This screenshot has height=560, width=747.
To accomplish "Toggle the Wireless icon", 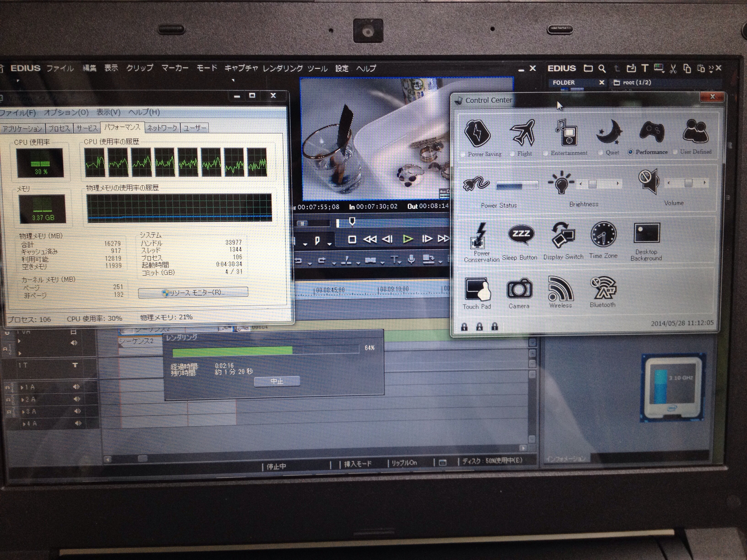I will point(560,289).
